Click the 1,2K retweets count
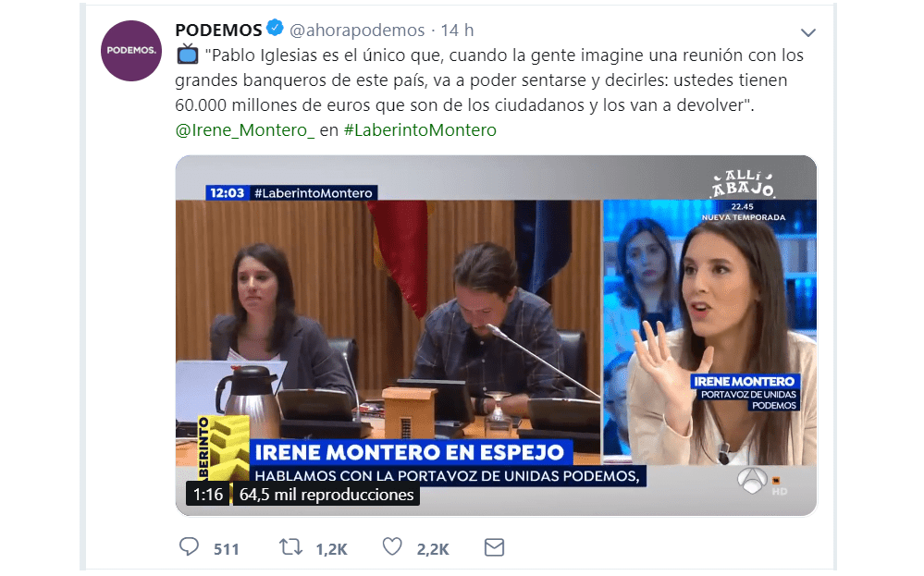This screenshot has height=576, width=924. [331, 549]
